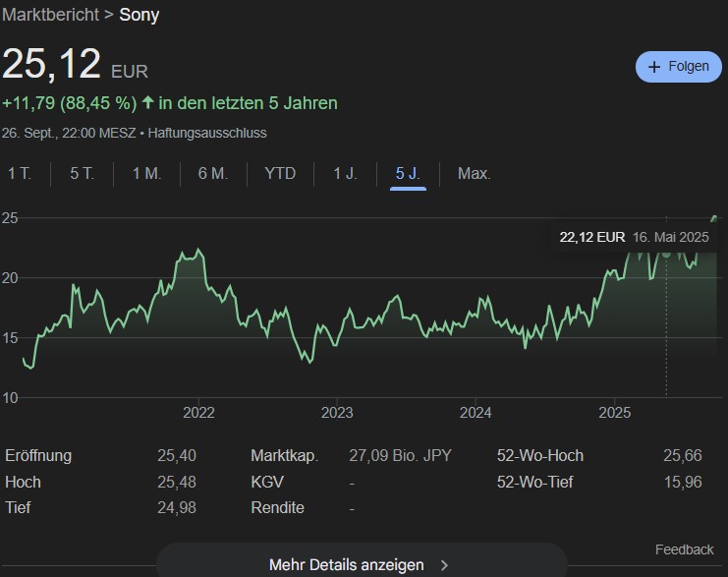
Task: Click the 2023 x-axis label
Action: click(x=337, y=413)
